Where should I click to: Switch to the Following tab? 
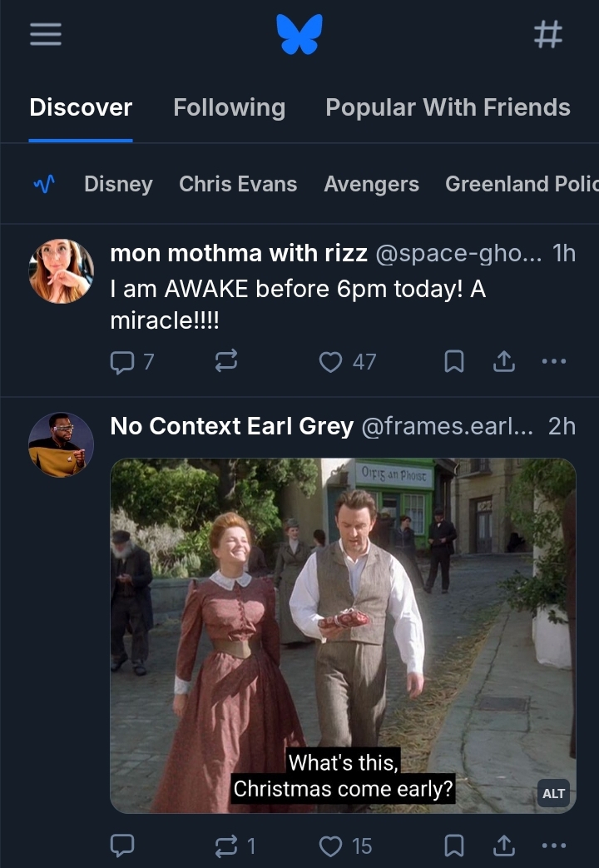click(x=229, y=107)
